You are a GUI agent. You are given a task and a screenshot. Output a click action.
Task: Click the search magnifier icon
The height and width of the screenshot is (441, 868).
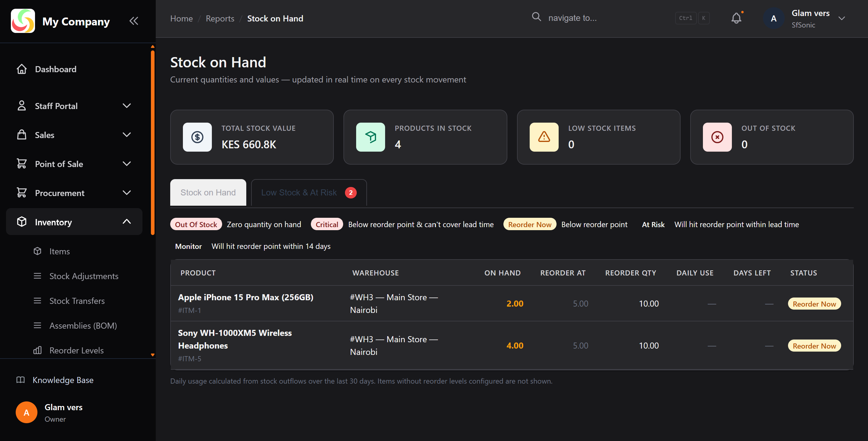[536, 17]
